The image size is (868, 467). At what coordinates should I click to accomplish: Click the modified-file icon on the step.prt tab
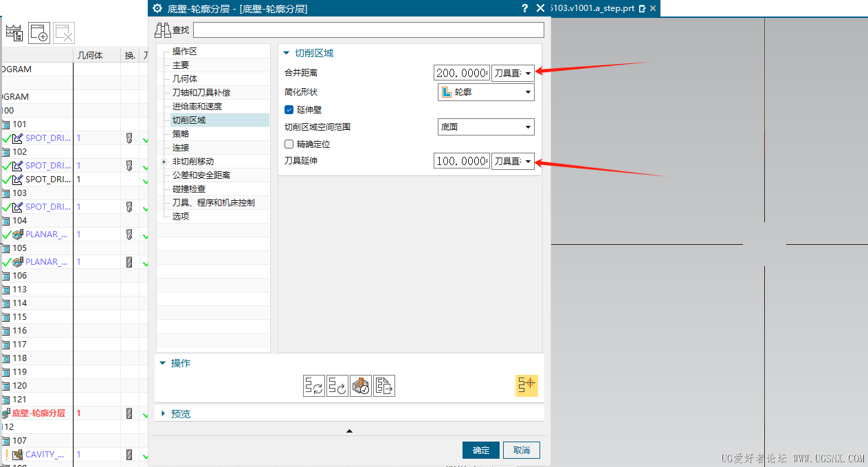click(642, 9)
